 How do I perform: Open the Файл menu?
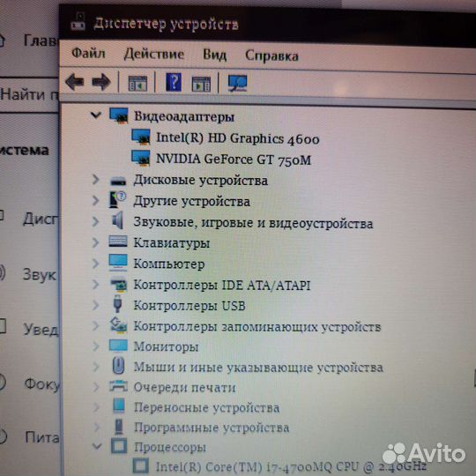(x=88, y=54)
